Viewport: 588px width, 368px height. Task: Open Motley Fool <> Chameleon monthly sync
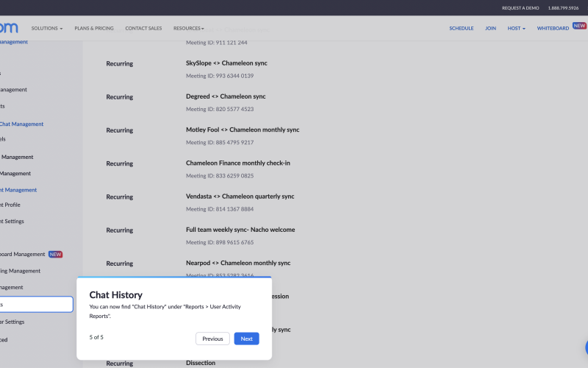(243, 130)
